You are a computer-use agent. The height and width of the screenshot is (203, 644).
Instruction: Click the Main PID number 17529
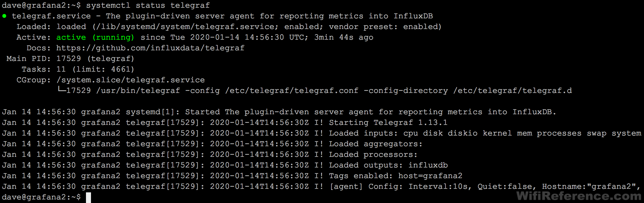[69, 59]
